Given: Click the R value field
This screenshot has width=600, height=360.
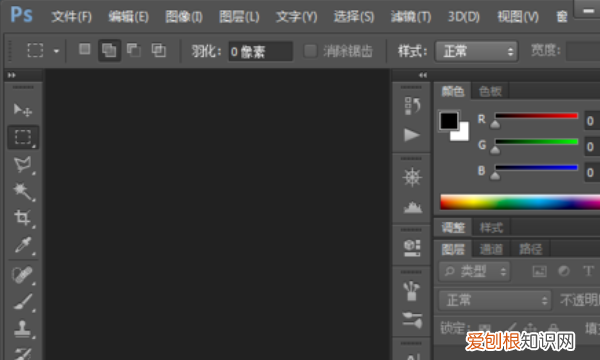Looking at the screenshot, I should coord(592,121).
